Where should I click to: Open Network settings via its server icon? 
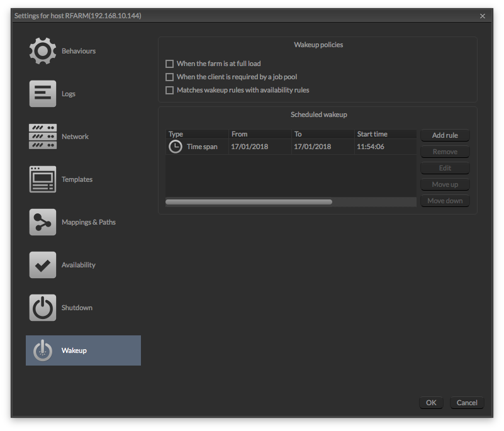point(42,136)
